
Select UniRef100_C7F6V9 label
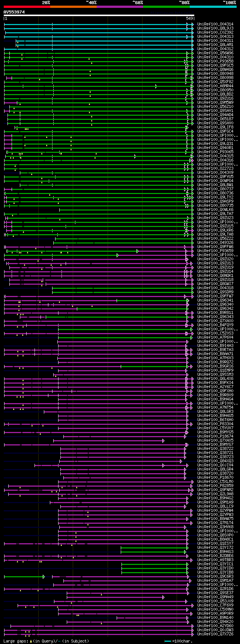215,605
